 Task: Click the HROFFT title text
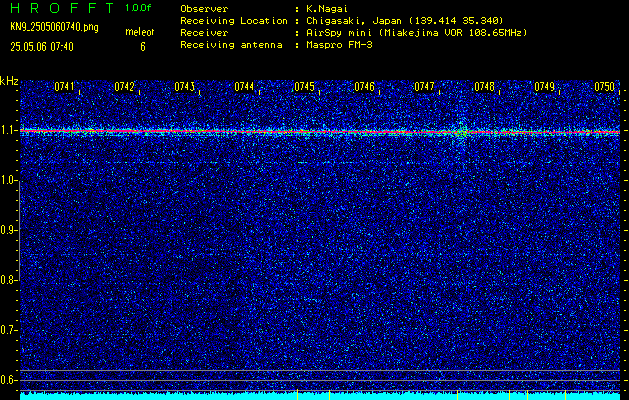(62, 8)
